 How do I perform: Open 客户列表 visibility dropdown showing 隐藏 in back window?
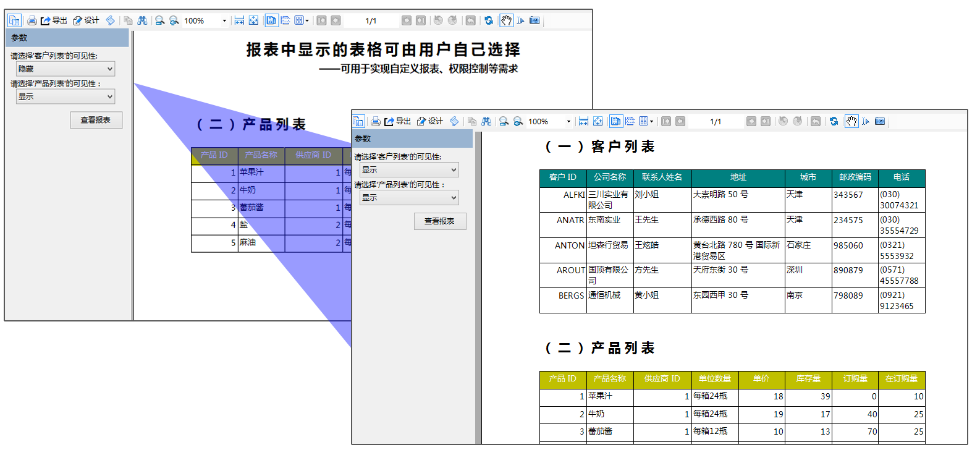click(65, 69)
